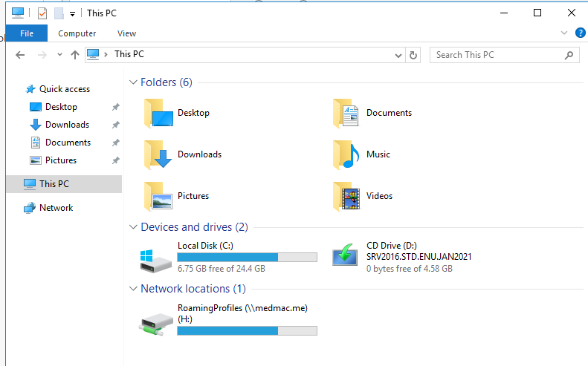
Task: Click the search magnifier icon
Action: pos(569,55)
